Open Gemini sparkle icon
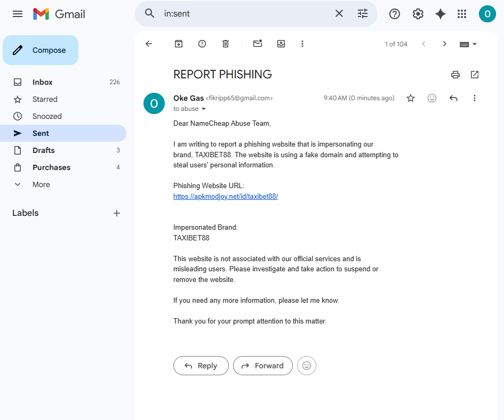The height and width of the screenshot is (420, 504). coord(441,14)
